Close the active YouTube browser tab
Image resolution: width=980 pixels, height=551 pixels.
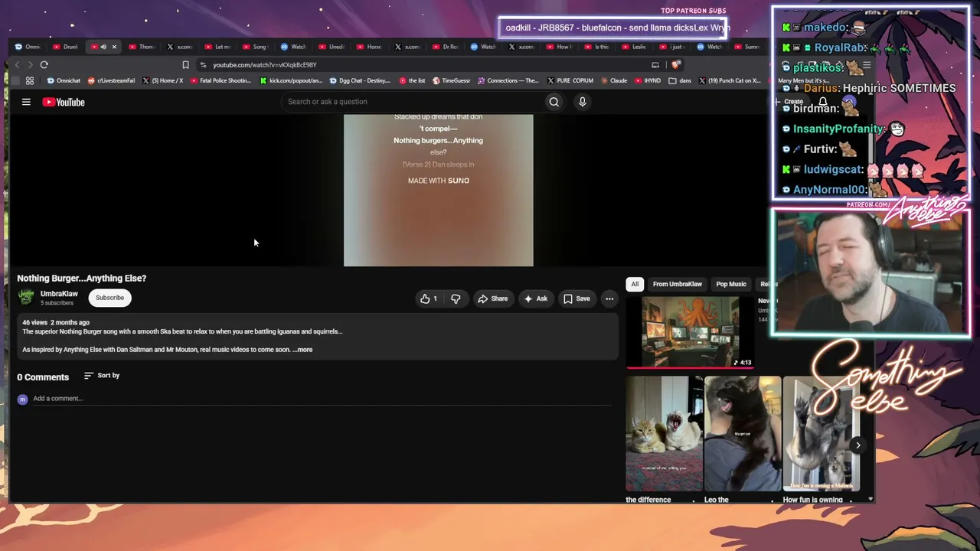pos(114,47)
